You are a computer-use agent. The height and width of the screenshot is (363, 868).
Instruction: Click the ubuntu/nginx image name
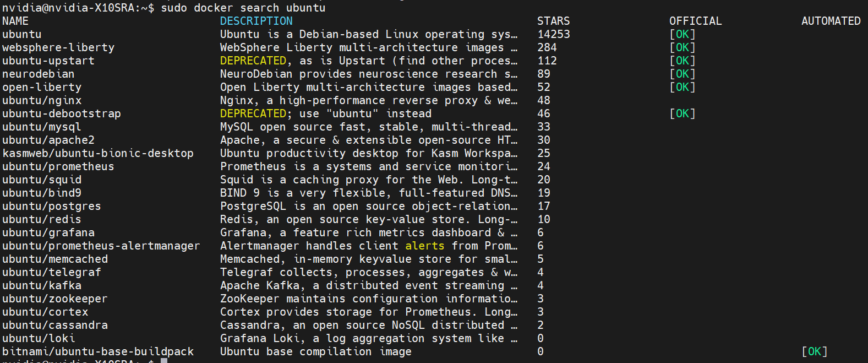coord(42,100)
